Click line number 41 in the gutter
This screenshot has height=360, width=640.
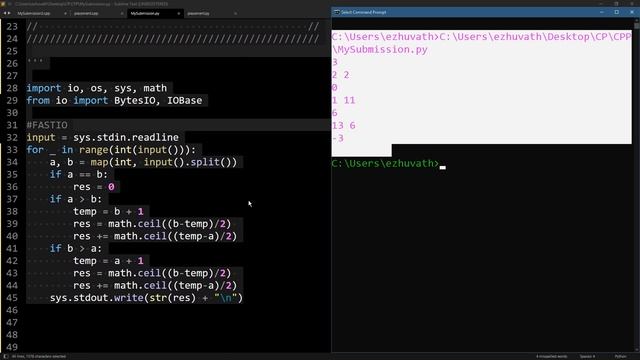(12, 249)
